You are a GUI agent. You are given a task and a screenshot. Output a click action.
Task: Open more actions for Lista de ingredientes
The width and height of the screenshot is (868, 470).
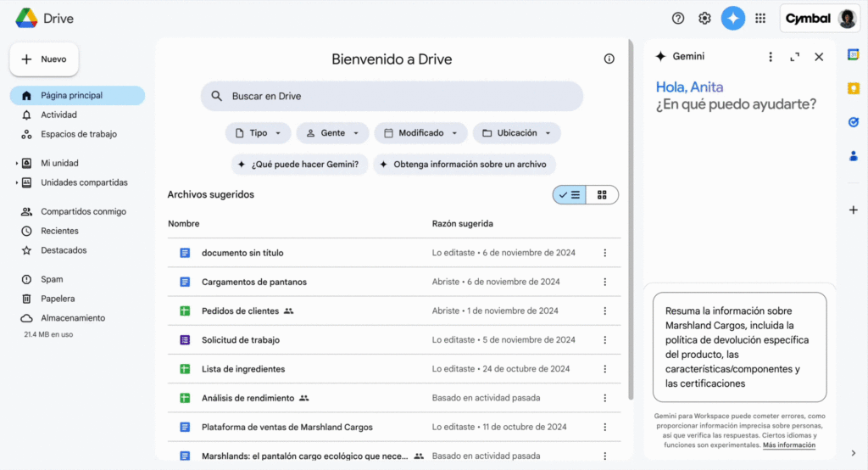(x=604, y=369)
